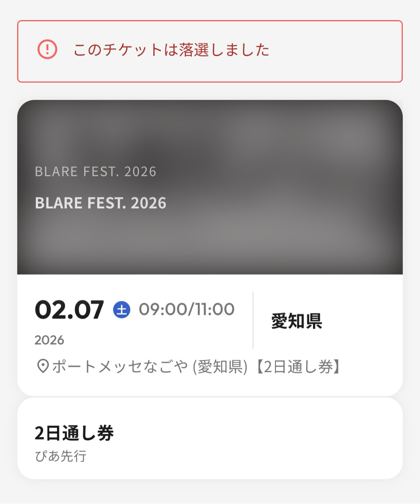The width and height of the screenshot is (420, 504).
Task: Select the 02.07 event date
Action: [x=69, y=310]
